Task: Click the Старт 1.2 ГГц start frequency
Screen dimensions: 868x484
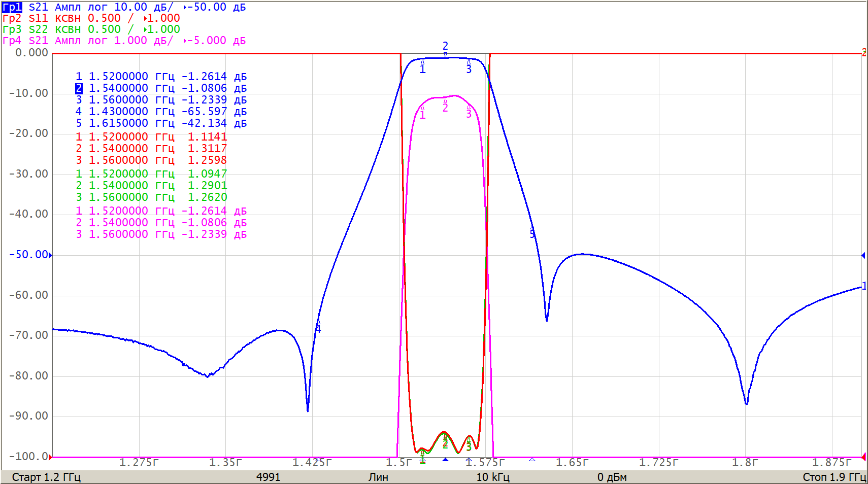Action: (x=46, y=477)
